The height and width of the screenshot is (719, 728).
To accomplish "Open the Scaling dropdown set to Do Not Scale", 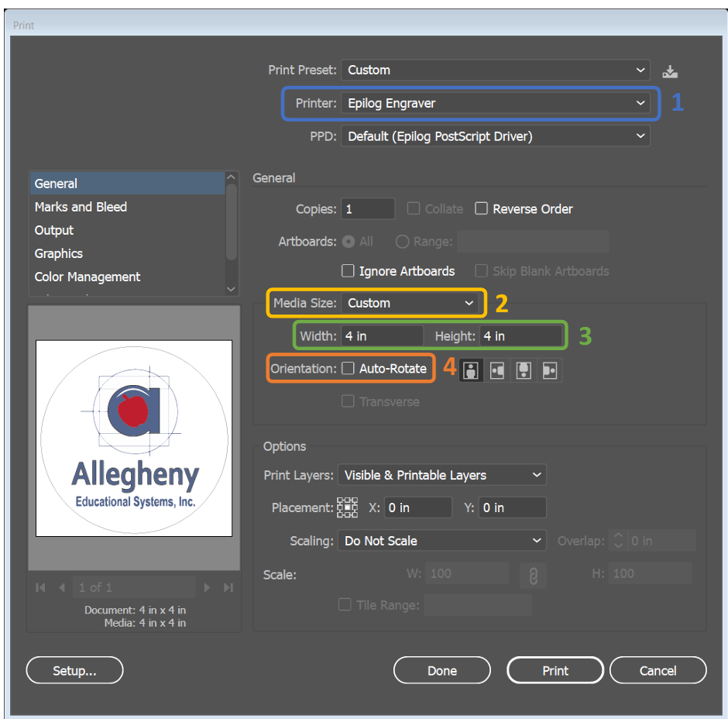I will click(x=441, y=541).
